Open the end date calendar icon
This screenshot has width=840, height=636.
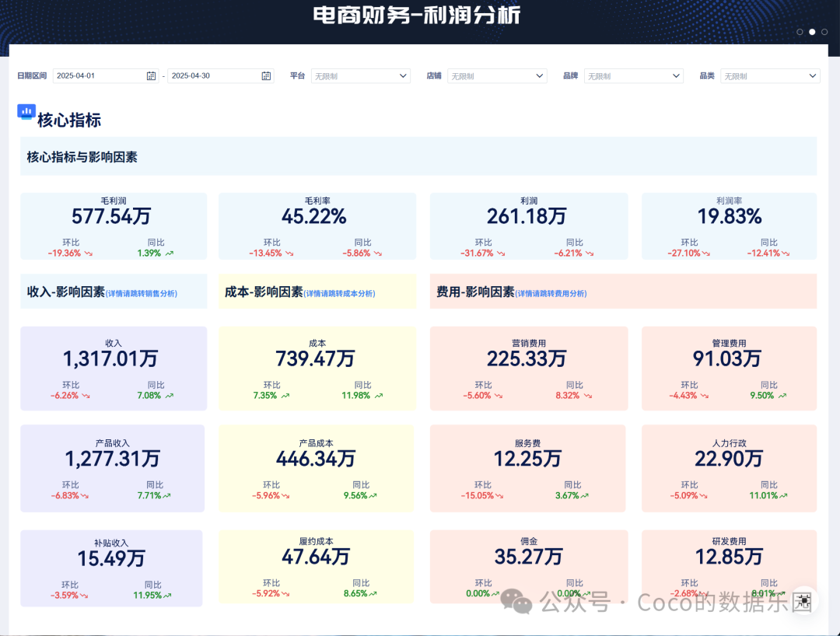click(x=266, y=76)
